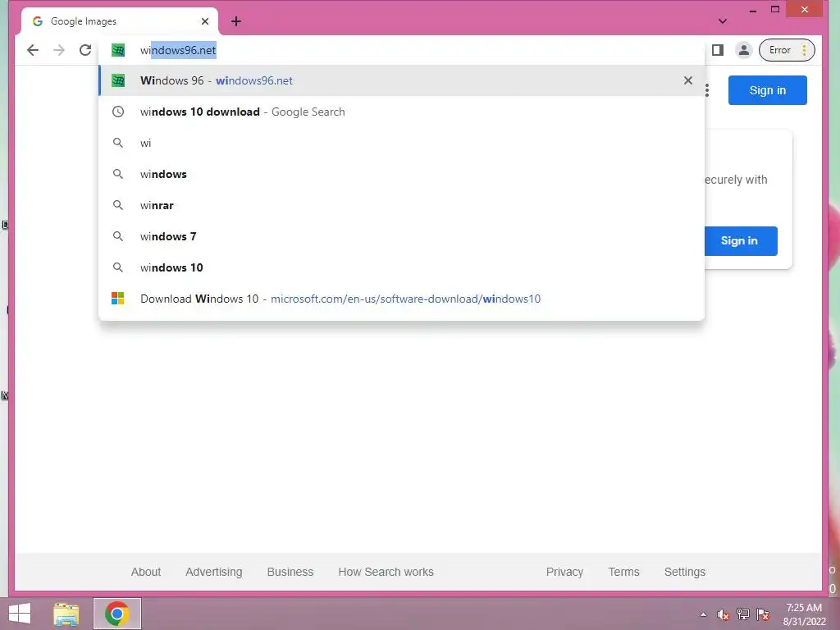
Task: Close the Google Images tab
Action: pyautogui.click(x=204, y=21)
